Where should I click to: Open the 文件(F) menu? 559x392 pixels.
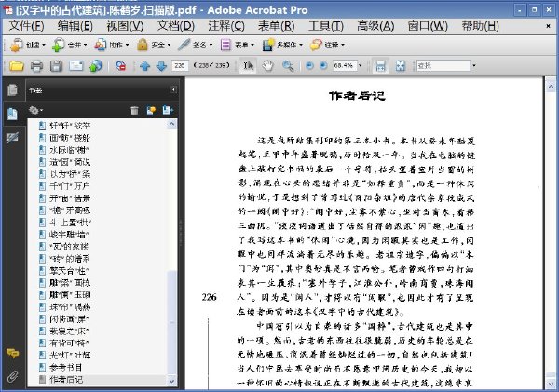point(26,26)
